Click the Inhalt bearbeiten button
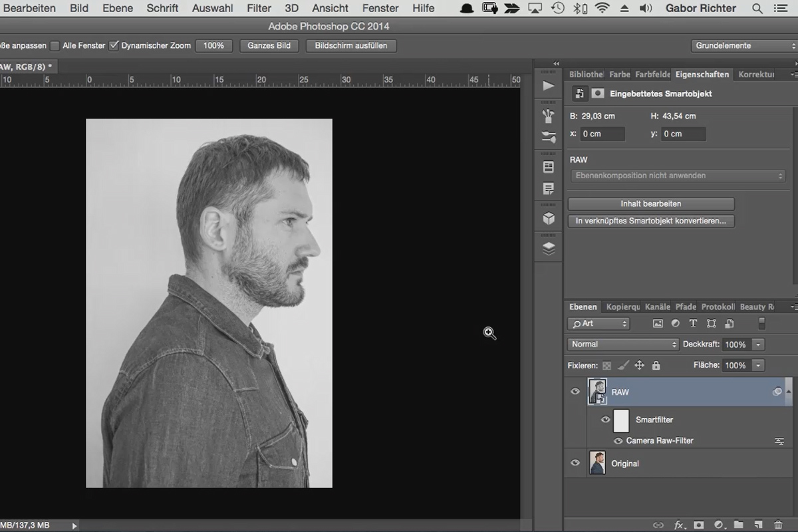The height and width of the screenshot is (532, 798). coord(651,204)
